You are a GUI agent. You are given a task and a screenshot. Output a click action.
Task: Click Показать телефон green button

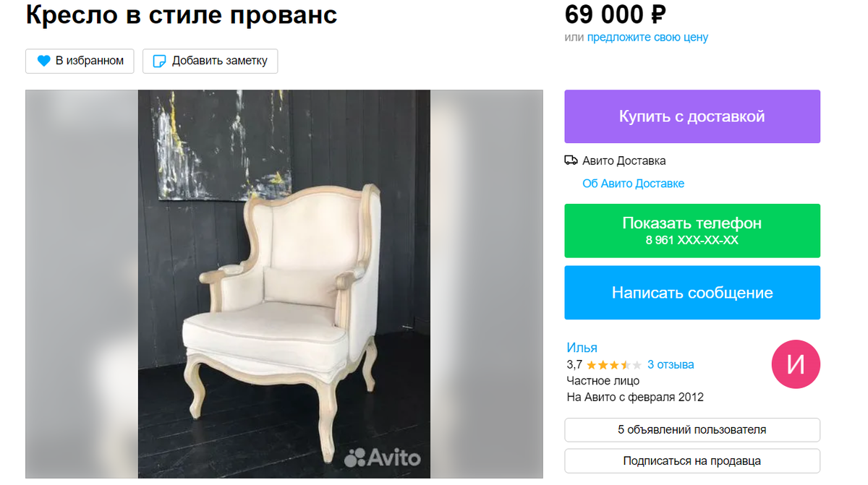[x=692, y=231]
